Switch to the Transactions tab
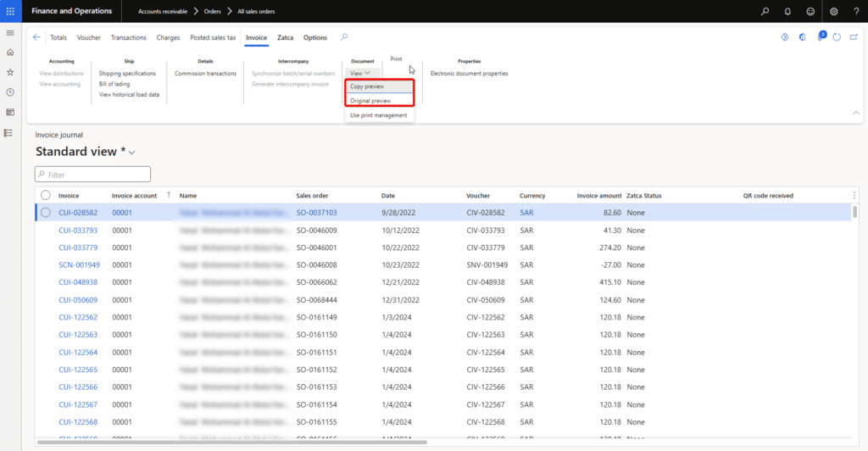The height and width of the screenshot is (451, 868). coord(129,37)
